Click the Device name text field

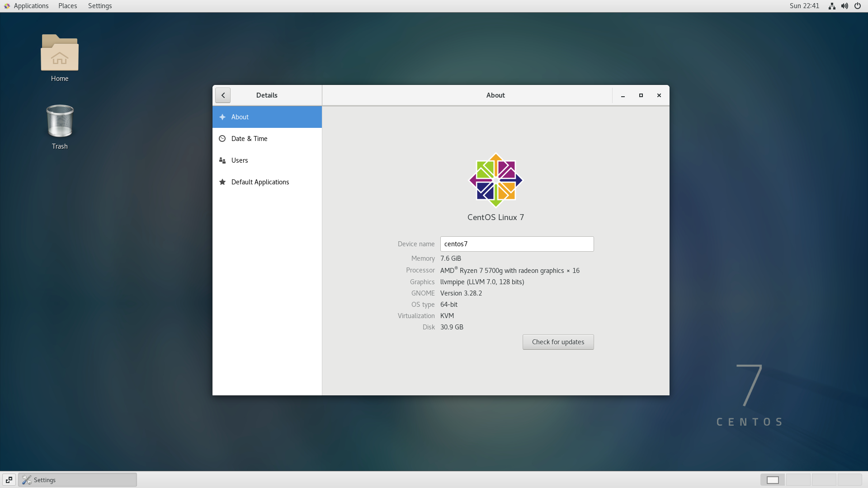(517, 244)
